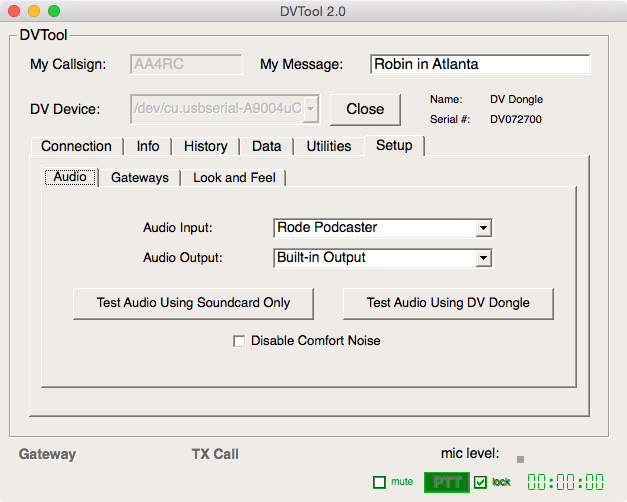Zoom the DVTool window with green button
Viewport: 627px width, 502px height.
tap(54, 11)
